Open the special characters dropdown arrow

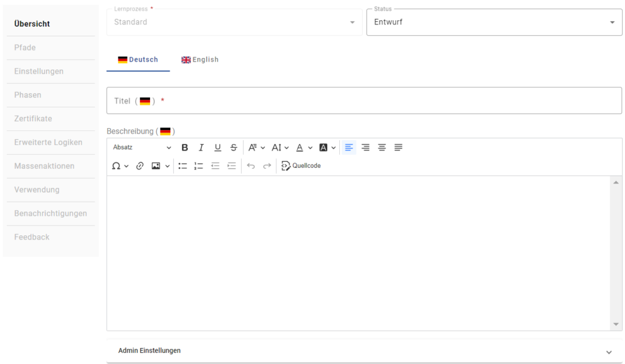coord(126,166)
